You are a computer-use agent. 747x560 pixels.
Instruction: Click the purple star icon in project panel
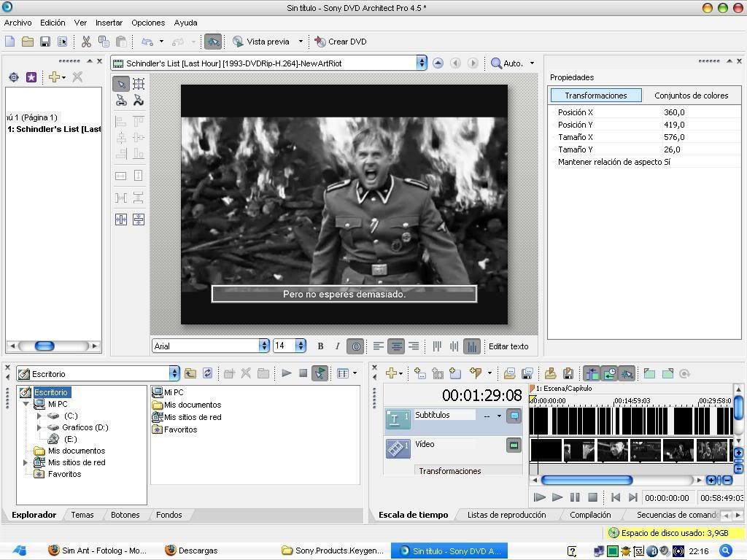(31, 77)
